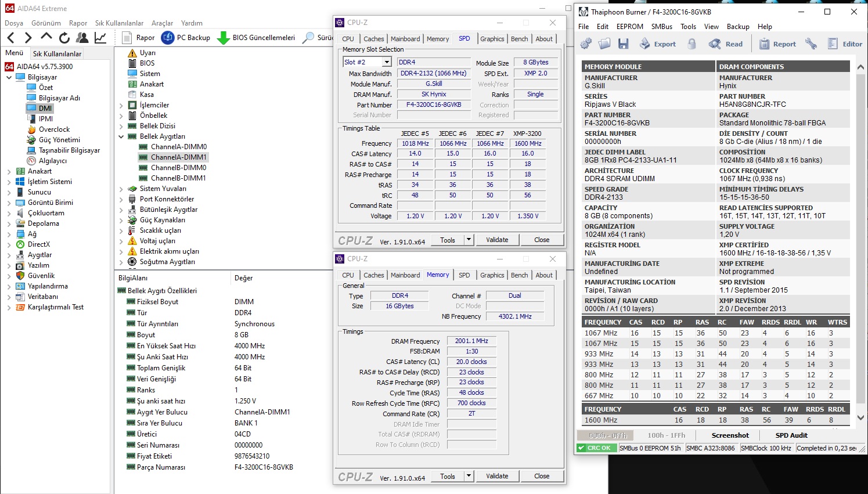Open the EEPROM menu
The image size is (868, 494).
(x=630, y=27)
